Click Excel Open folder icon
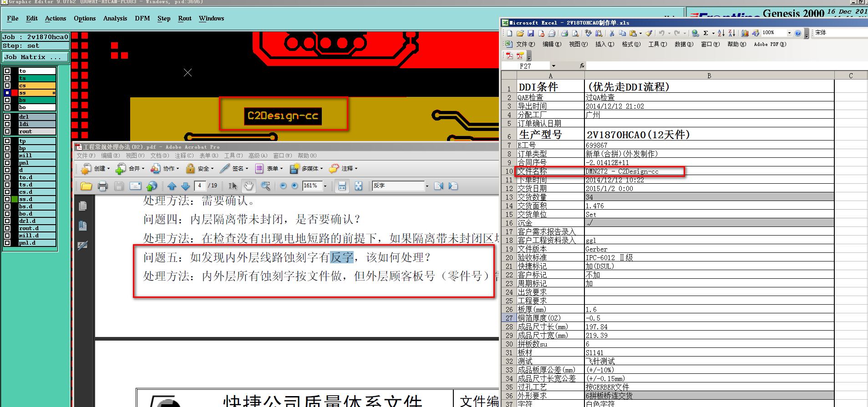This screenshot has width=868, height=407. (x=520, y=33)
